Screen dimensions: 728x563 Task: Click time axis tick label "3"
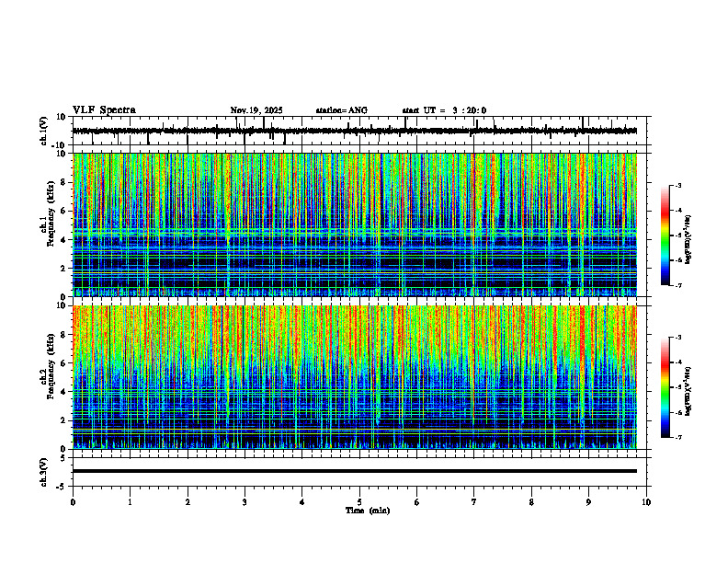pos(245,502)
